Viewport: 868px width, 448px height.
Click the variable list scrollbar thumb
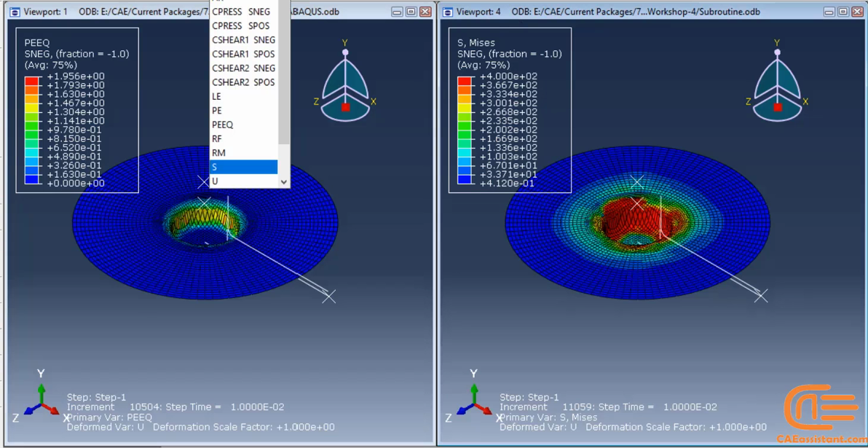tap(284, 72)
